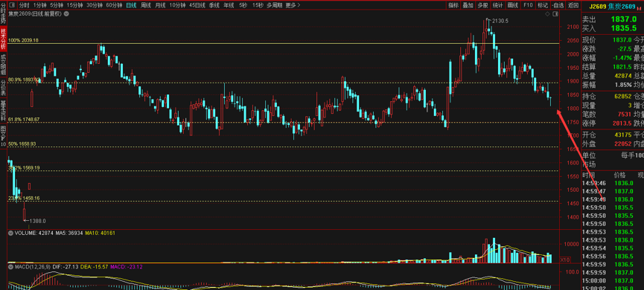Image resolution: width=644 pixels, height=290 pixels.
Task: Open F10 company information
Action: pos(528,5)
